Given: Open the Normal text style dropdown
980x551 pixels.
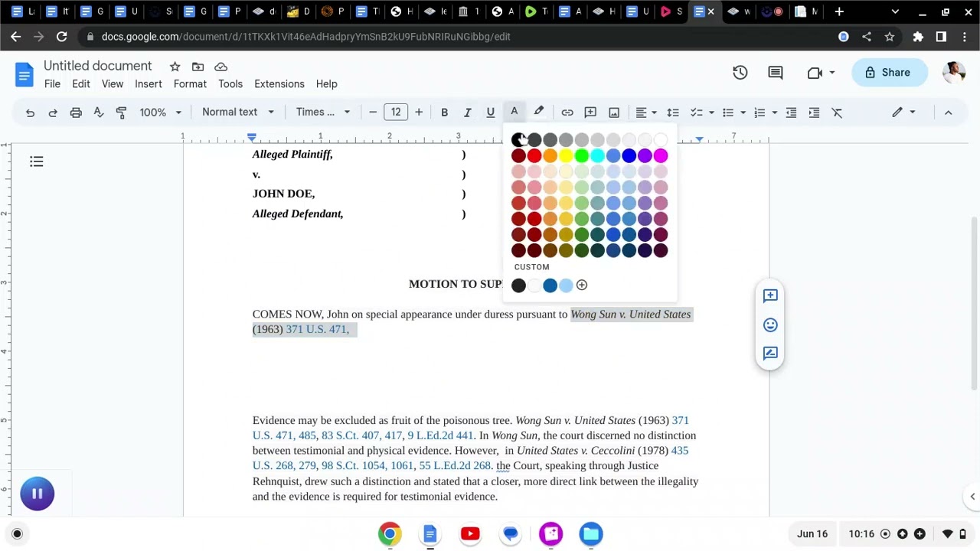Looking at the screenshot, I should (237, 112).
